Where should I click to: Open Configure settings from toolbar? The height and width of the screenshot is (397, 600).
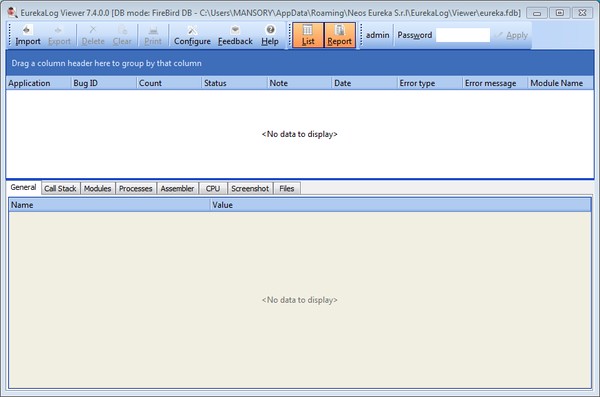pos(192,35)
